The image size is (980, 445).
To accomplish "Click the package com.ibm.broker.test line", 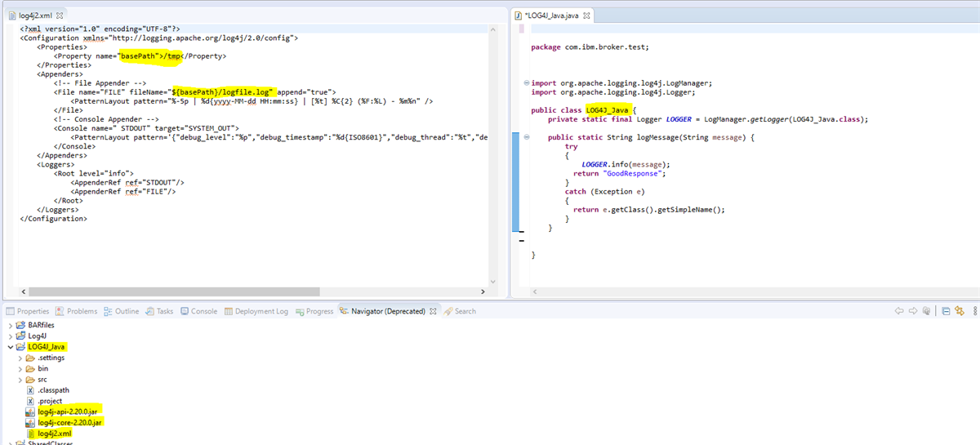I will 590,47.
